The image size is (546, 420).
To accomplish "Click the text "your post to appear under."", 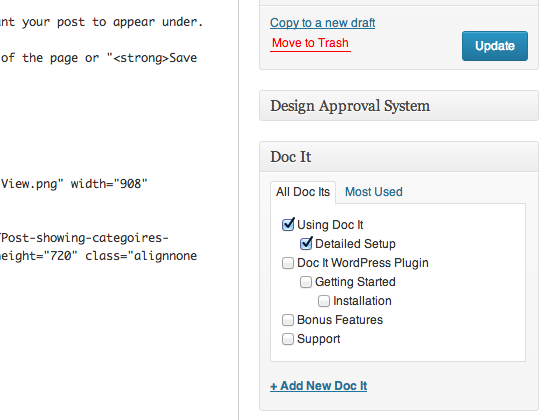I will tap(112, 22).
